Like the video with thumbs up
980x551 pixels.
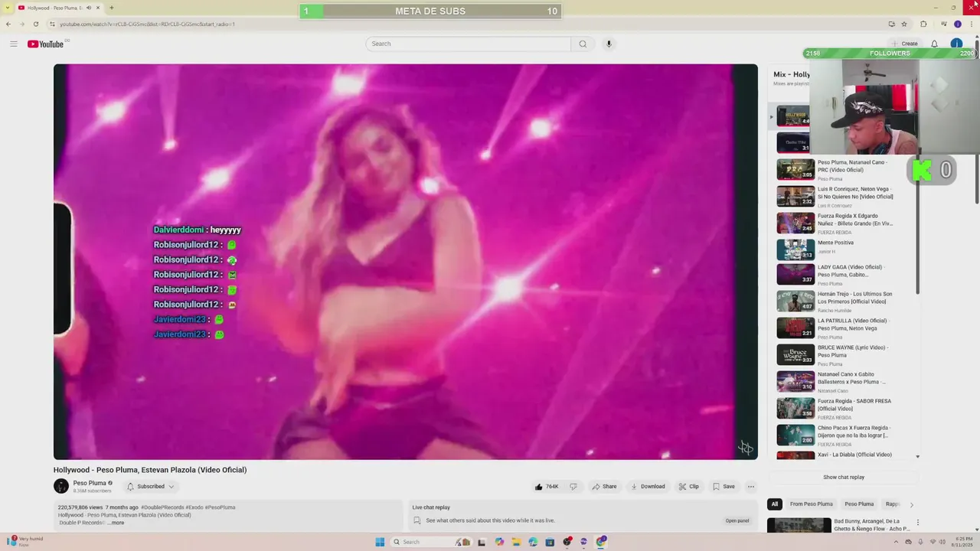pos(547,487)
